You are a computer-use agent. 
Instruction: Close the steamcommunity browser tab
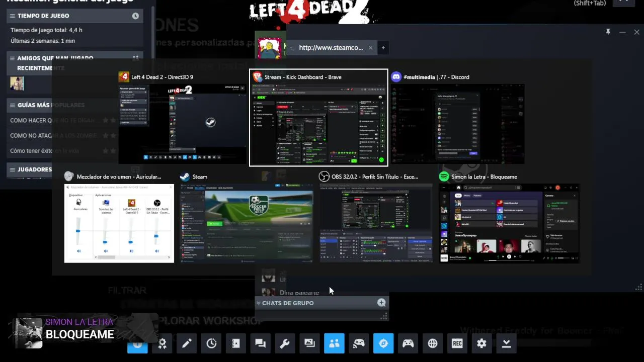click(x=370, y=48)
